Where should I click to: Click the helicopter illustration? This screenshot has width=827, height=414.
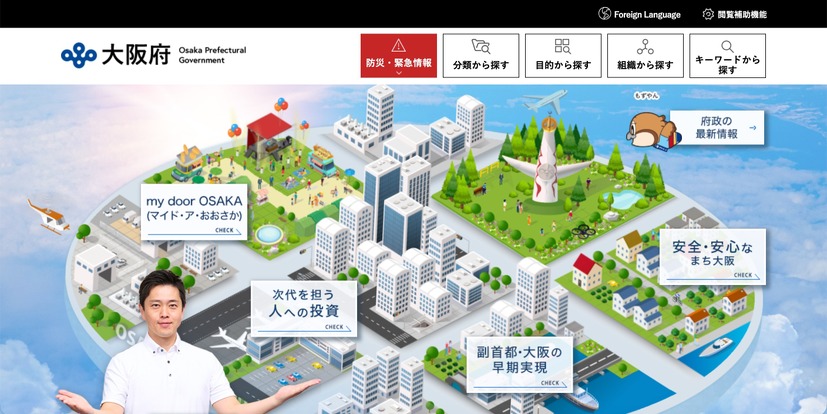pyautogui.click(x=47, y=216)
